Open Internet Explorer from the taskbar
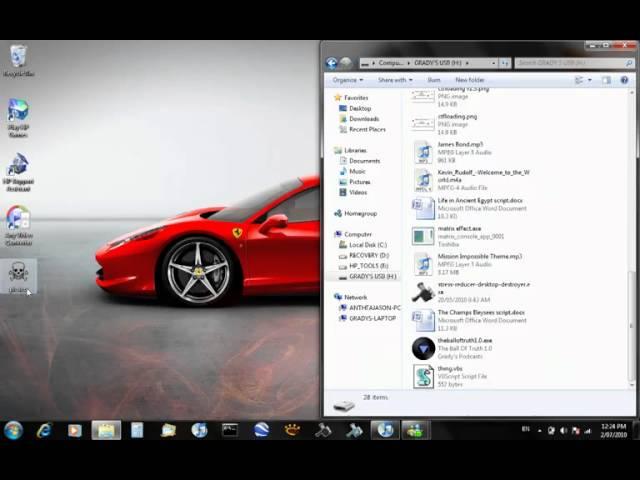Image resolution: width=640 pixels, height=480 pixels. (44, 430)
